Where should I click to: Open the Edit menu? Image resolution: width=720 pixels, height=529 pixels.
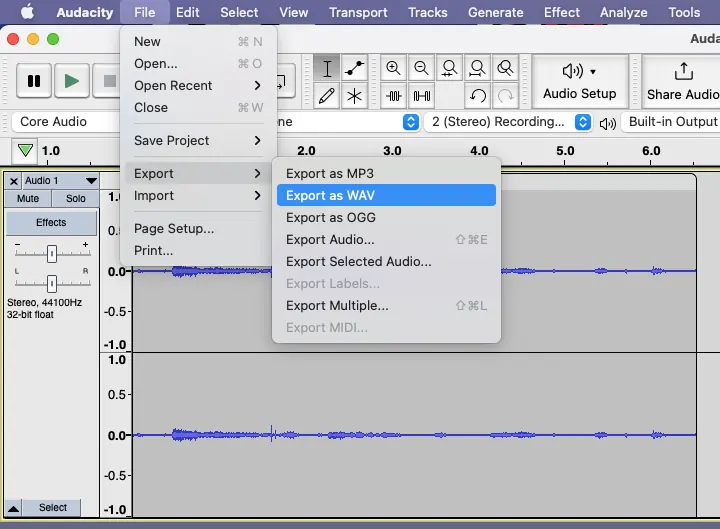point(187,12)
